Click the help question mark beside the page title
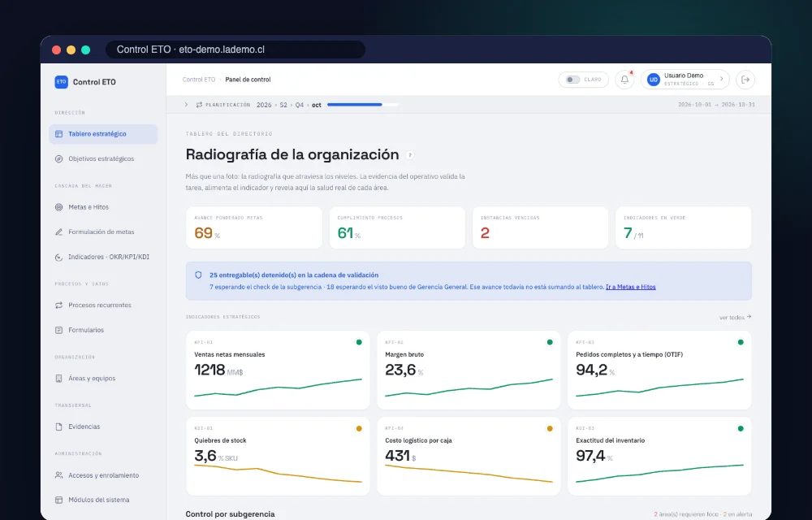Screen dimensions: 812x520 pos(409,155)
